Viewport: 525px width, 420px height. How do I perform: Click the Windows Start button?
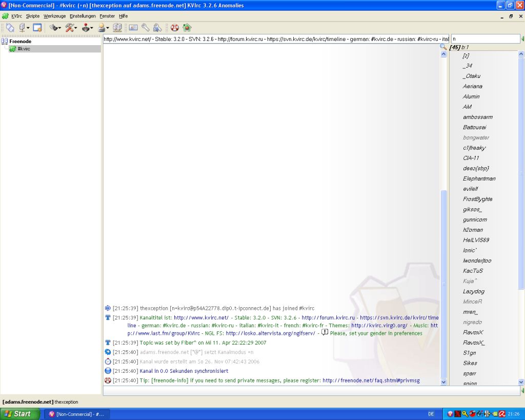click(17, 414)
